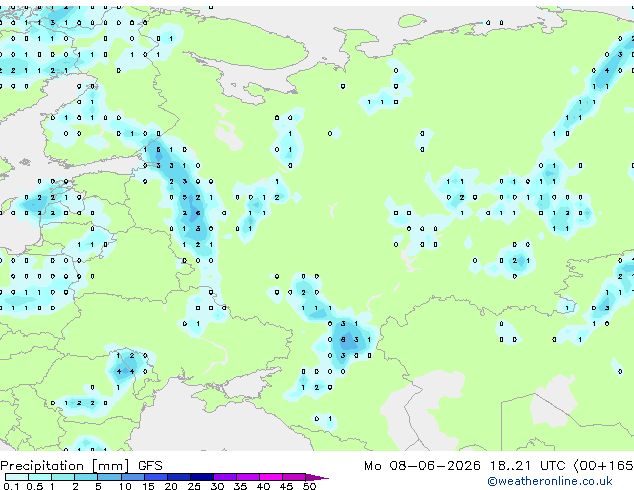The width and height of the screenshot is (634, 490).
Task: Select the 5–10 mm light blue swatch
Action: pyautogui.click(x=109, y=477)
